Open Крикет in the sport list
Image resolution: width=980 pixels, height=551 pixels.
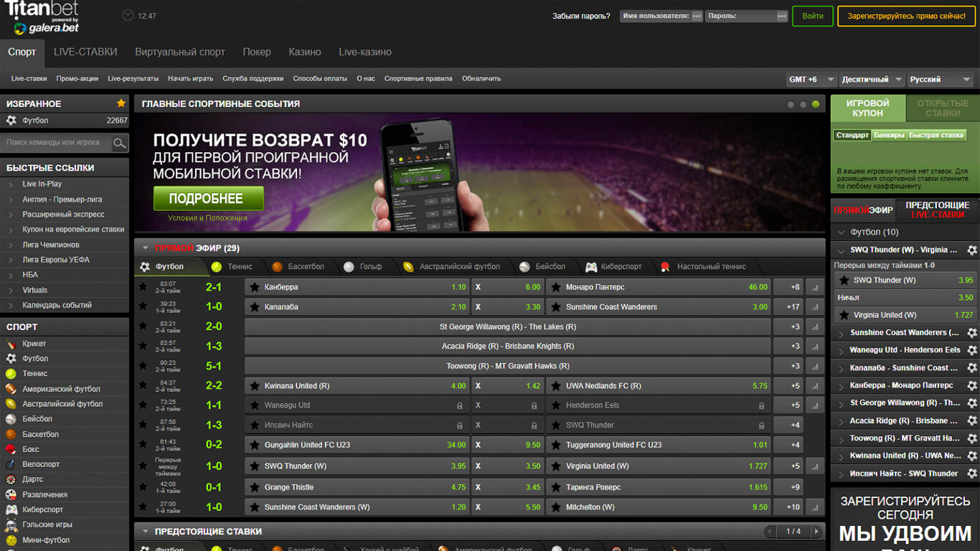pyautogui.click(x=34, y=344)
